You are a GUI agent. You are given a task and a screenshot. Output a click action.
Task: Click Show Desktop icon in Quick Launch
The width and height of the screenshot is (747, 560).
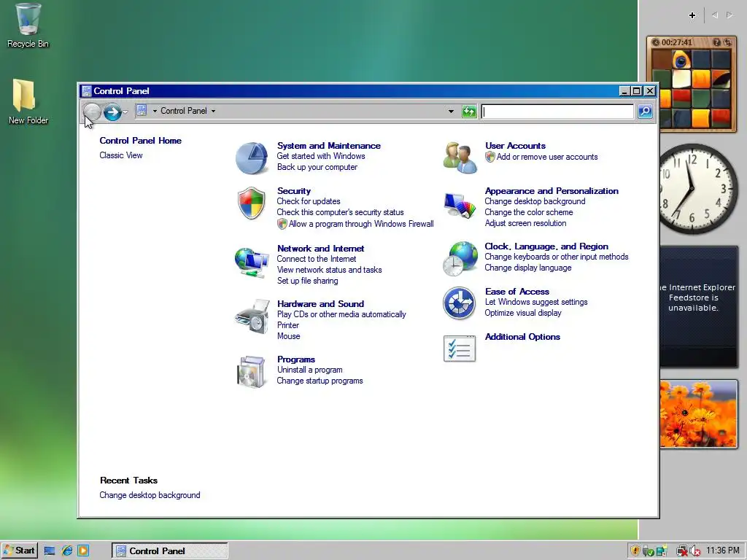tap(50, 551)
